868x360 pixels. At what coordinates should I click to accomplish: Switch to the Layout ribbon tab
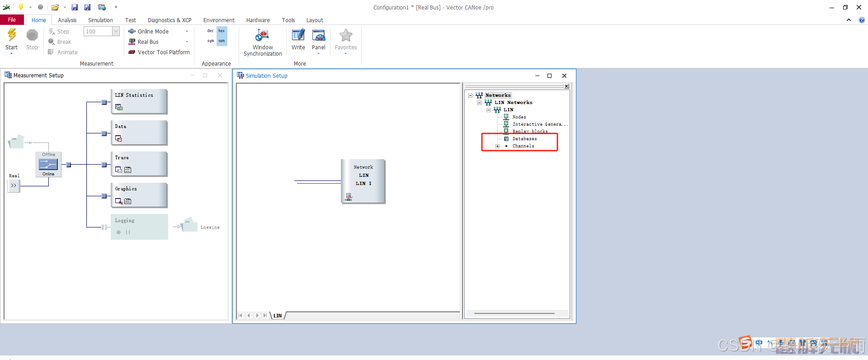point(315,20)
